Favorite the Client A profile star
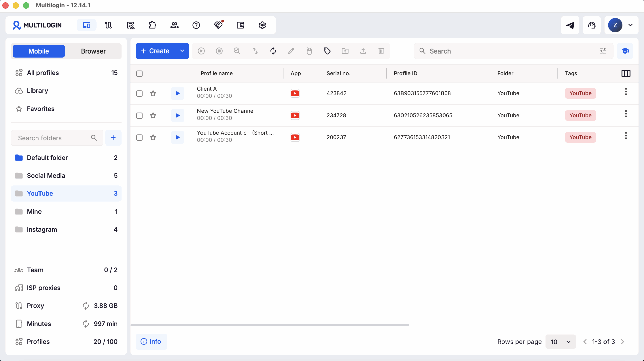 coord(153,93)
